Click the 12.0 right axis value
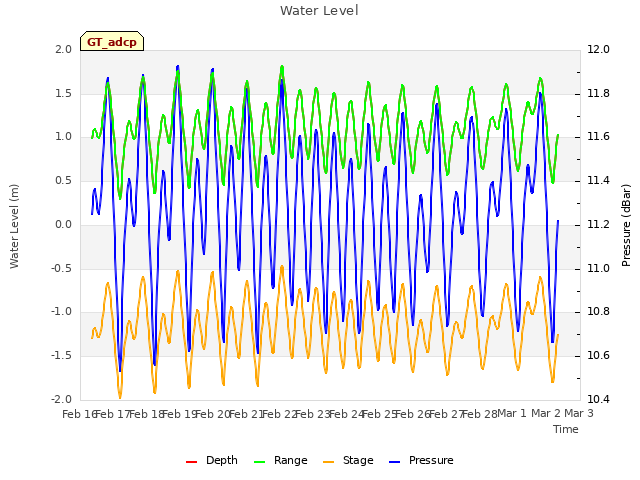640x480 pixels. pos(598,49)
